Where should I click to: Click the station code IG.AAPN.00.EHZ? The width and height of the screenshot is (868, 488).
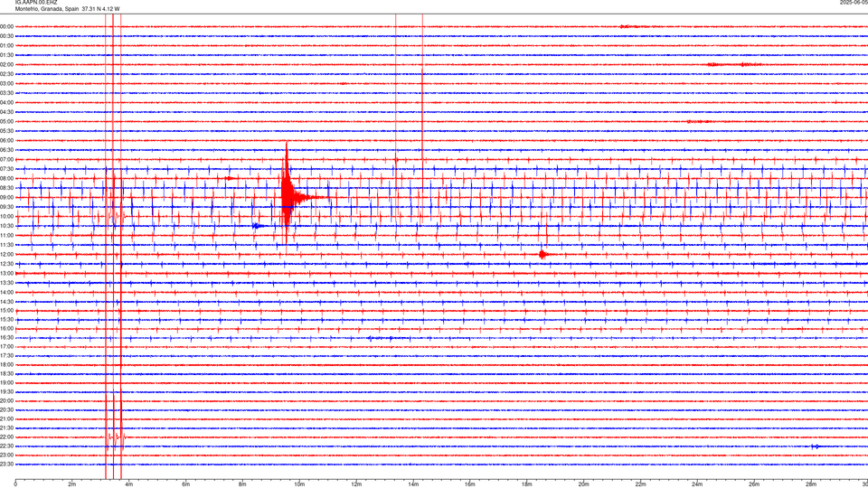click(x=36, y=3)
